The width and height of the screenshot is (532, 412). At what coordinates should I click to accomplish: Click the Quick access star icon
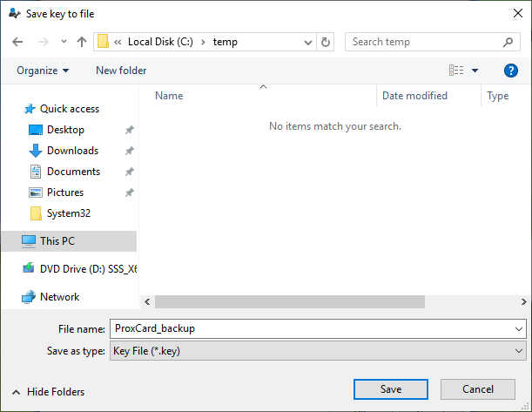pos(30,109)
